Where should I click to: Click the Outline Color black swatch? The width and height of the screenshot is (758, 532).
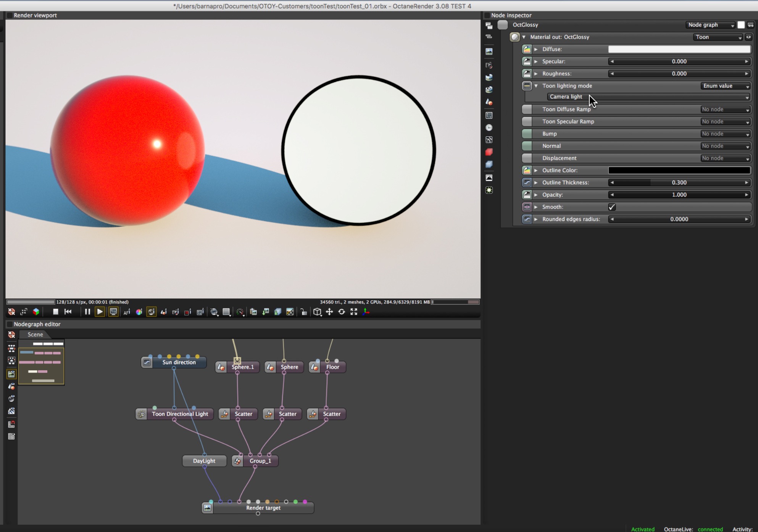coord(679,170)
